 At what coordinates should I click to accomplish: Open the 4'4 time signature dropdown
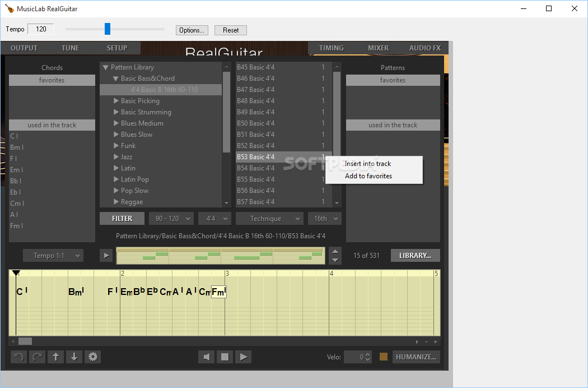(215, 219)
